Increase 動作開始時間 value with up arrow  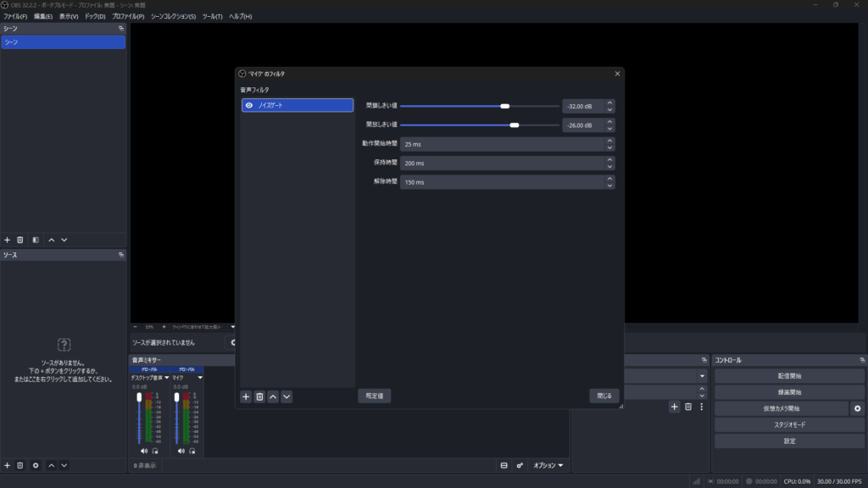[609, 141]
